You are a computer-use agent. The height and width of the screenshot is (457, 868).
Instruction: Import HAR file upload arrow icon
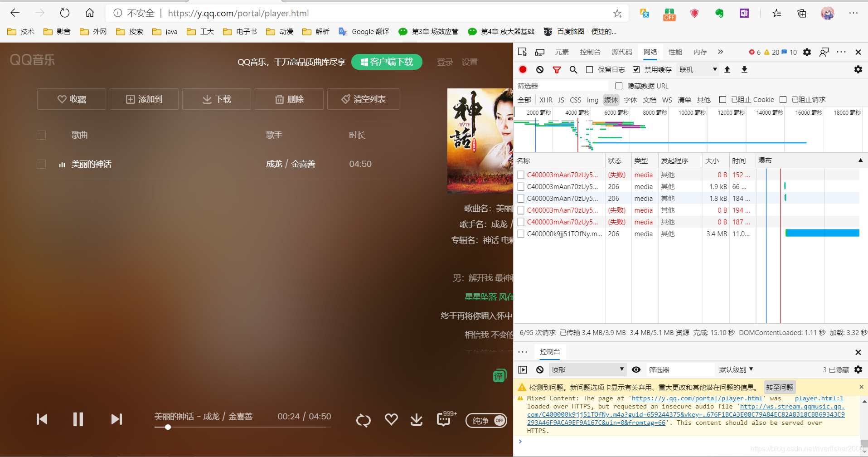pos(727,69)
